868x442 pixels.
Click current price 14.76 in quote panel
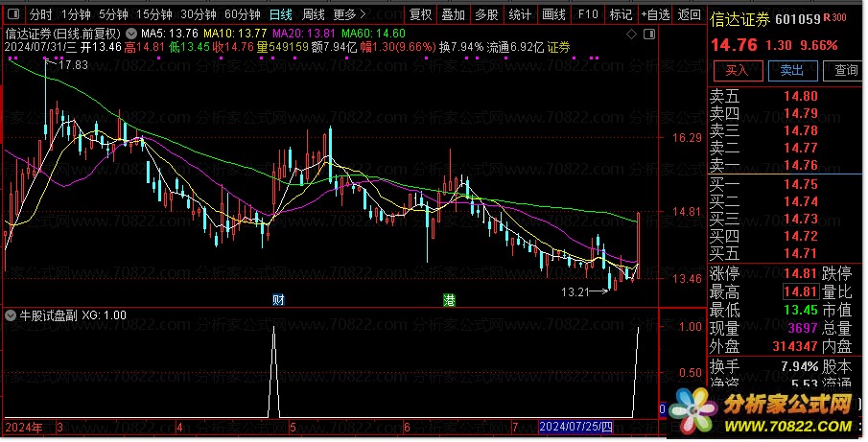pyautogui.click(x=734, y=45)
